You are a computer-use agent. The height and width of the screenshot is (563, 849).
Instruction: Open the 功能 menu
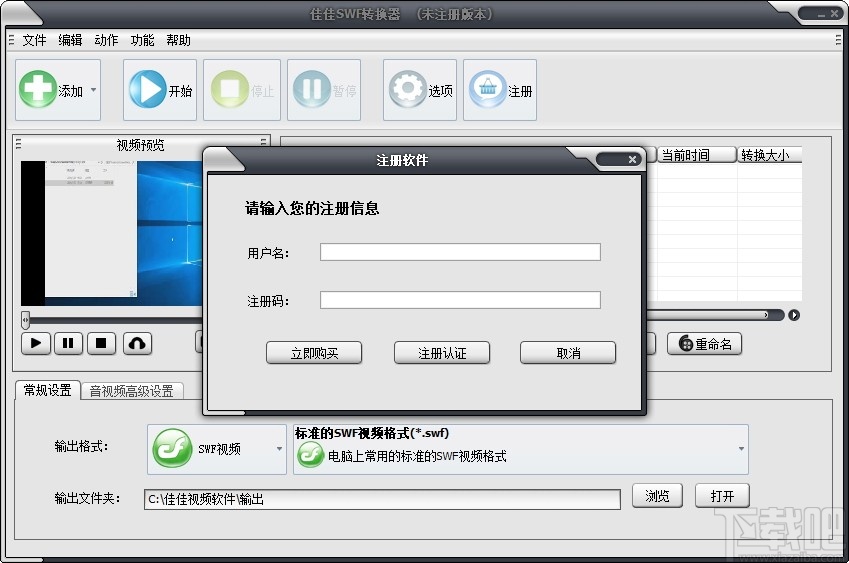click(142, 40)
